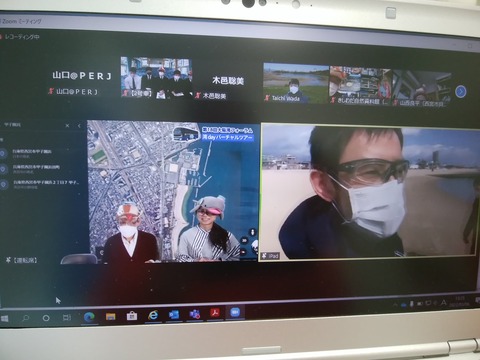Launch Microsoft Edge from taskbar
The width and height of the screenshot is (480, 360).
pos(89,317)
